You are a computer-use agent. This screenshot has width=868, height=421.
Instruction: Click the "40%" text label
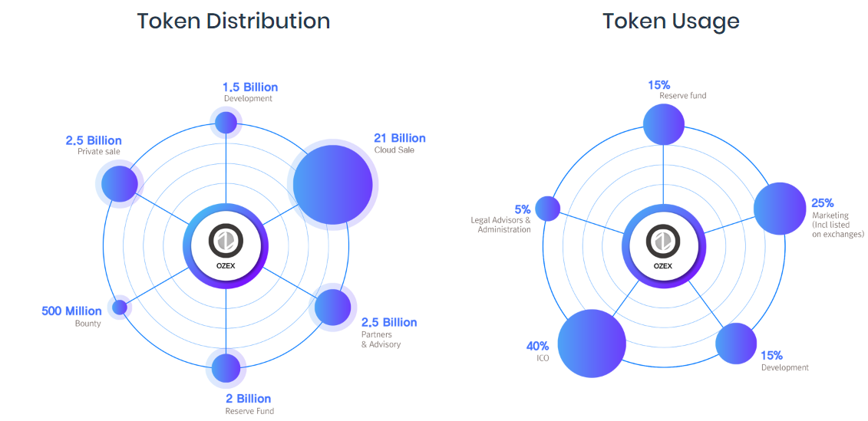click(x=536, y=346)
